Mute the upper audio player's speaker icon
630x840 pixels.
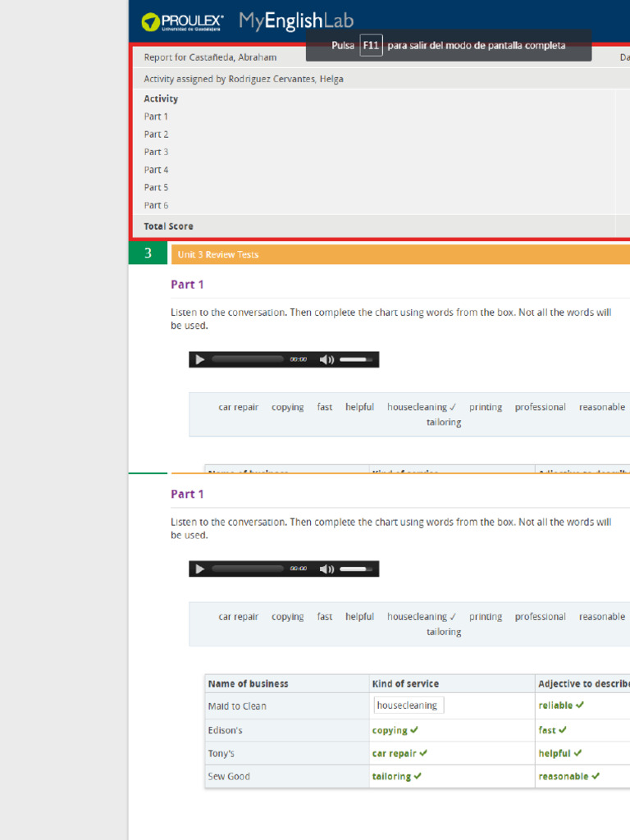coord(326,359)
